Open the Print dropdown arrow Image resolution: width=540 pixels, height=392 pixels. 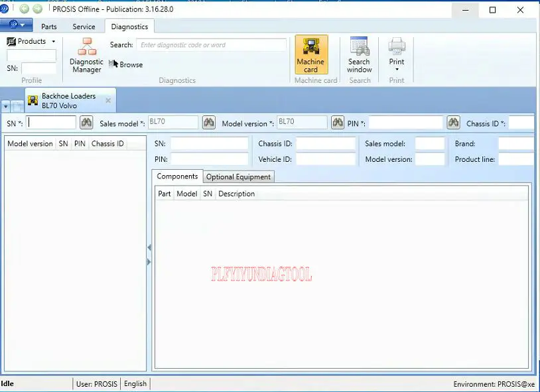tap(397, 70)
